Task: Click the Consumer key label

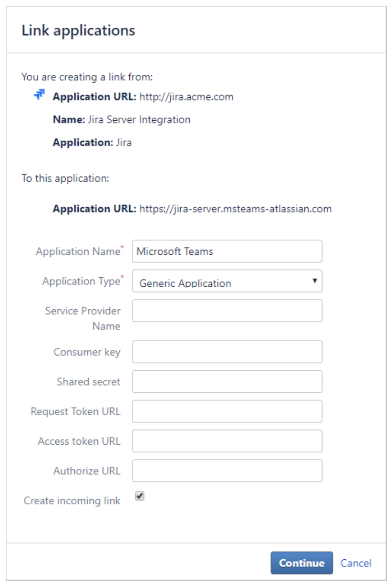Action: [x=87, y=352]
